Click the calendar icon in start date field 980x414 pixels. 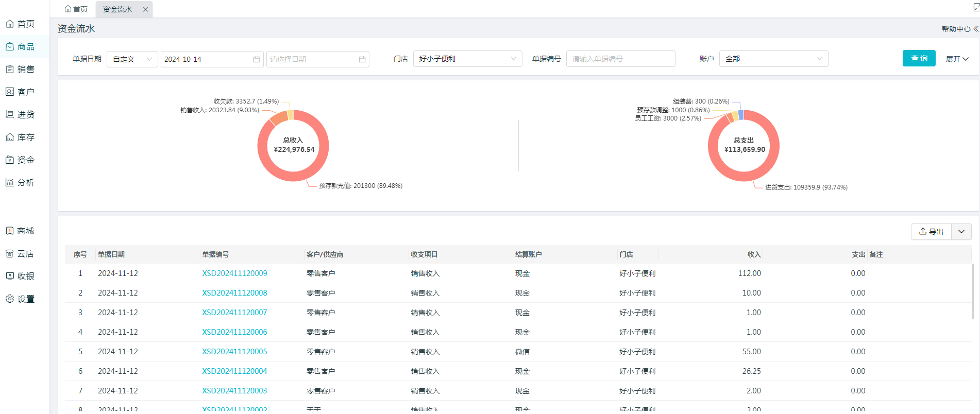click(257, 59)
